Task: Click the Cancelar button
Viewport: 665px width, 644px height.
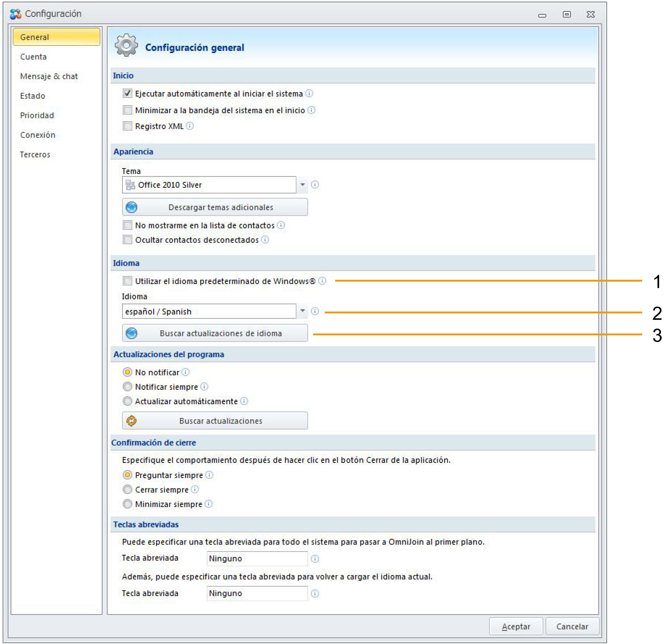Action: point(572,626)
